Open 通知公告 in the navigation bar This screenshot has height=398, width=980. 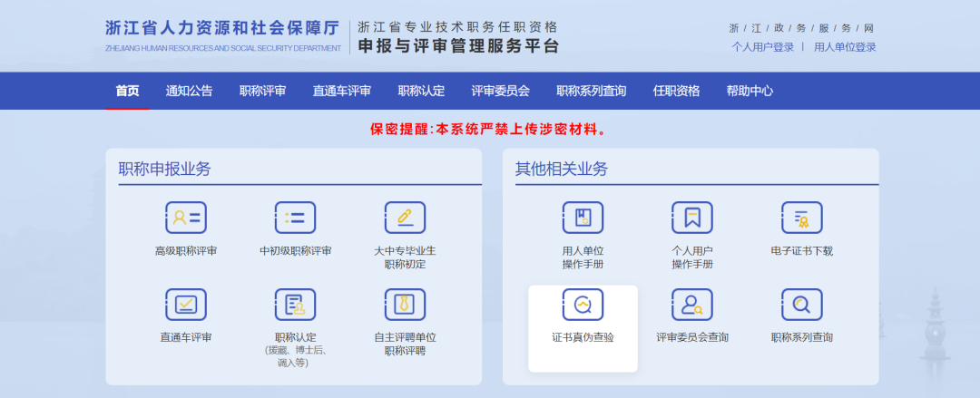point(190,91)
